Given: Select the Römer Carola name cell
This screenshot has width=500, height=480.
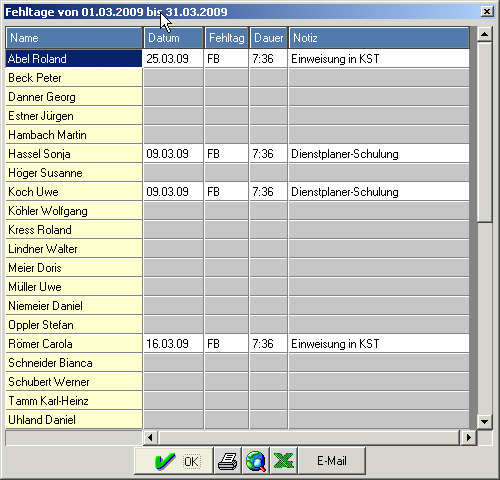Looking at the screenshot, I should [74, 344].
